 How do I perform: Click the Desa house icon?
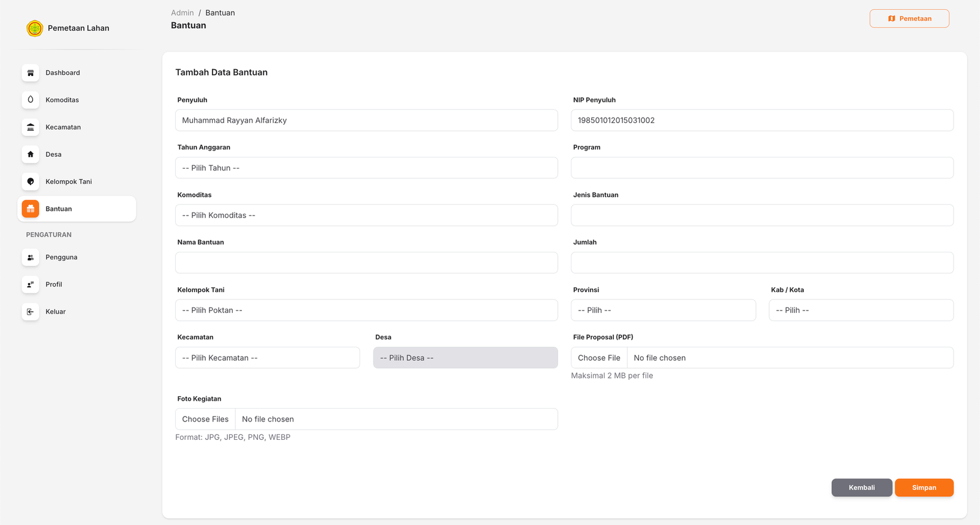tap(31, 154)
